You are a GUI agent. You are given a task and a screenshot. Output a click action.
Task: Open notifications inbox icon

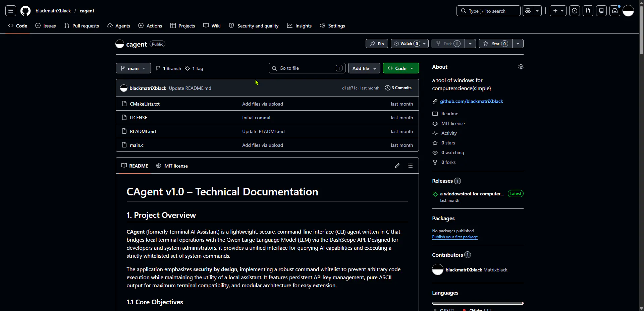[x=615, y=11]
